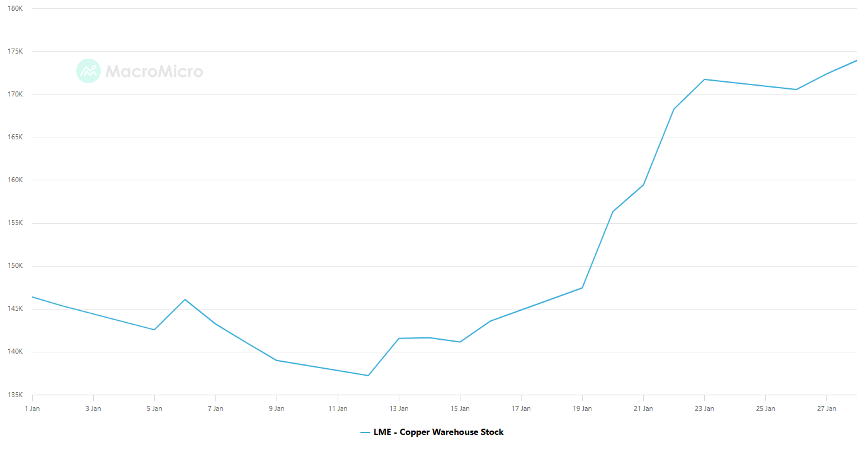
Task: Click the 155K gridline label
Action: pyautogui.click(x=16, y=223)
